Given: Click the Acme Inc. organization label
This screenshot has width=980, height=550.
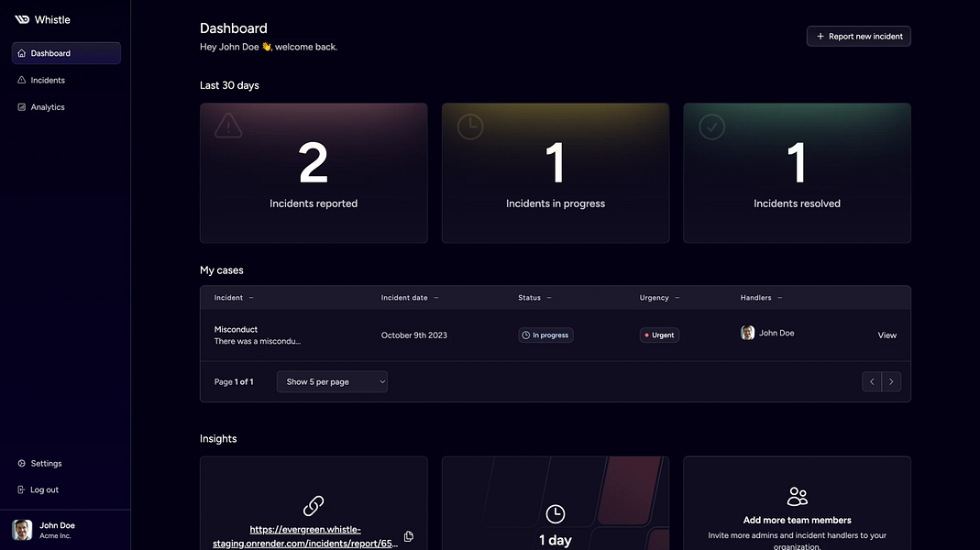Looking at the screenshot, I should click(55, 535).
